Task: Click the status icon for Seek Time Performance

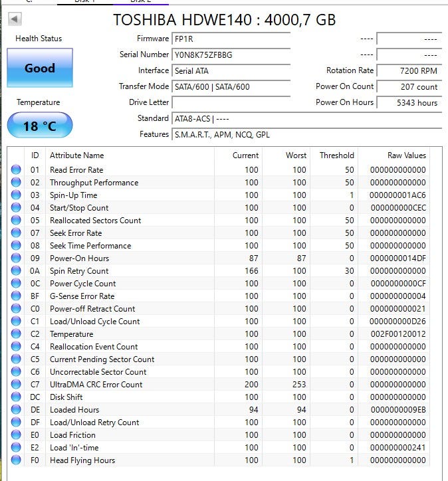Action: 16,245
